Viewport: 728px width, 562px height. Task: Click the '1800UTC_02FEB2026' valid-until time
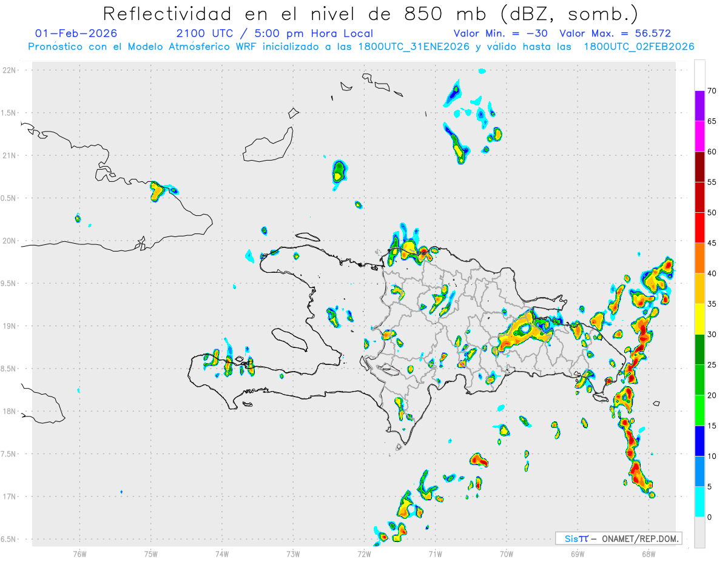pyautogui.click(x=639, y=47)
